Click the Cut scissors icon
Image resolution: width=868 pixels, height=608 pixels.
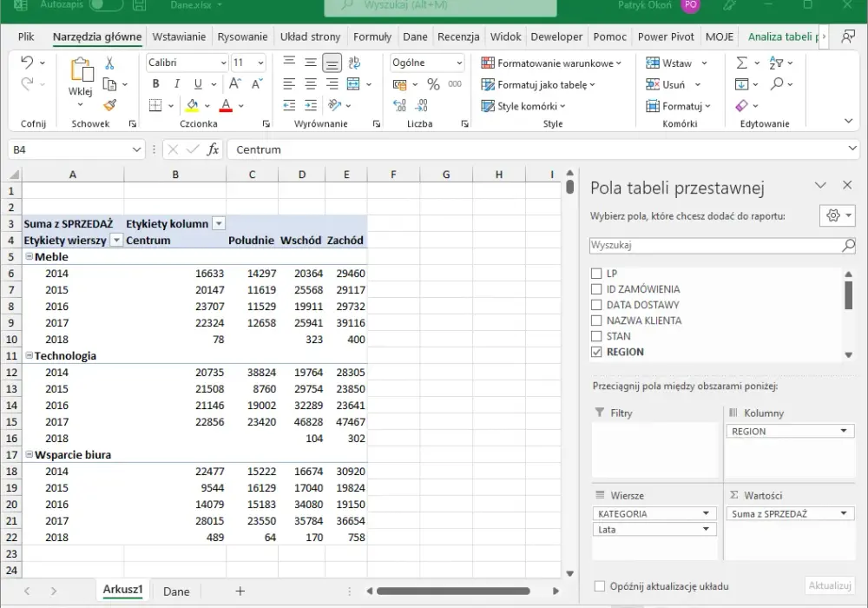(109, 63)
